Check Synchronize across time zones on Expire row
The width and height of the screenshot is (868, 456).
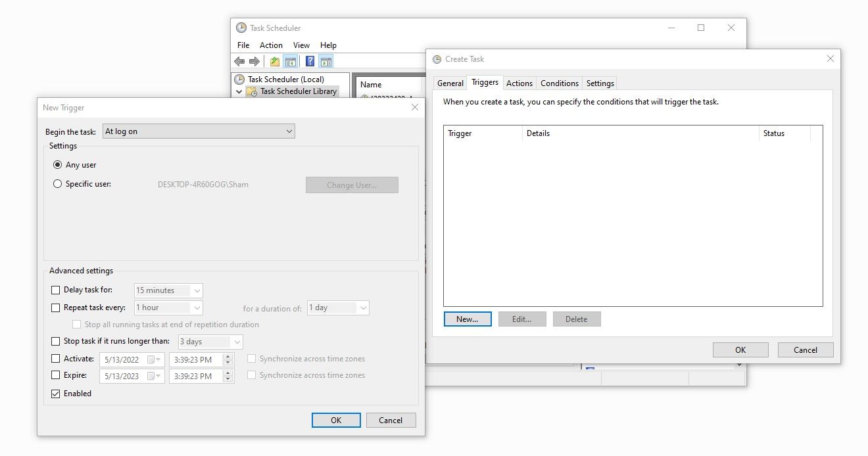pos(252,375)
